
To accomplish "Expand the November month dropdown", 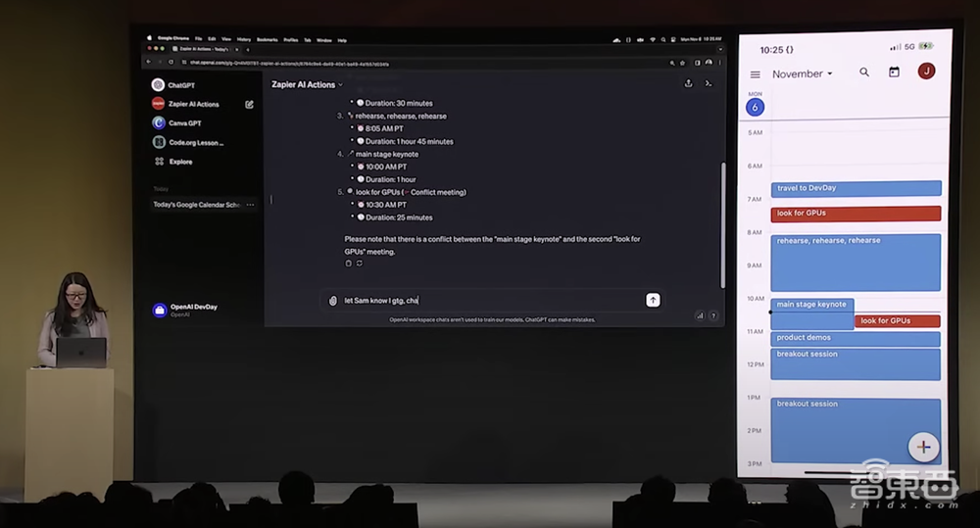I will coord(802,74).
